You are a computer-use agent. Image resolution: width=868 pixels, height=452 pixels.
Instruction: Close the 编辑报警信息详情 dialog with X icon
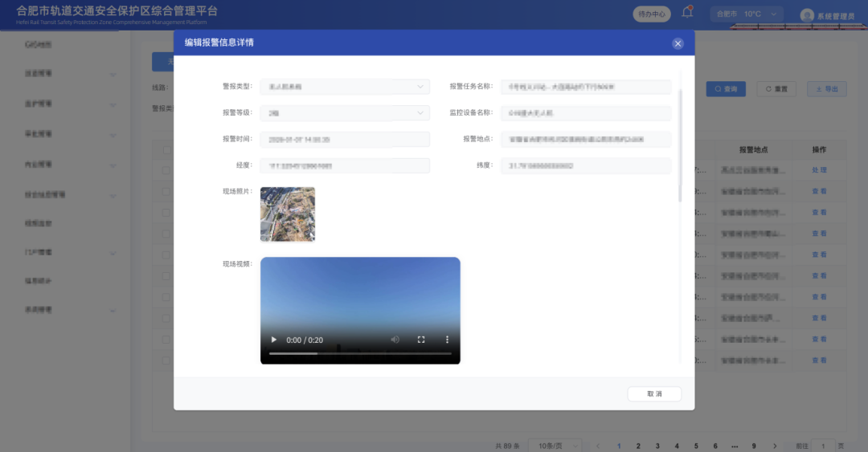tap(678, 43)
